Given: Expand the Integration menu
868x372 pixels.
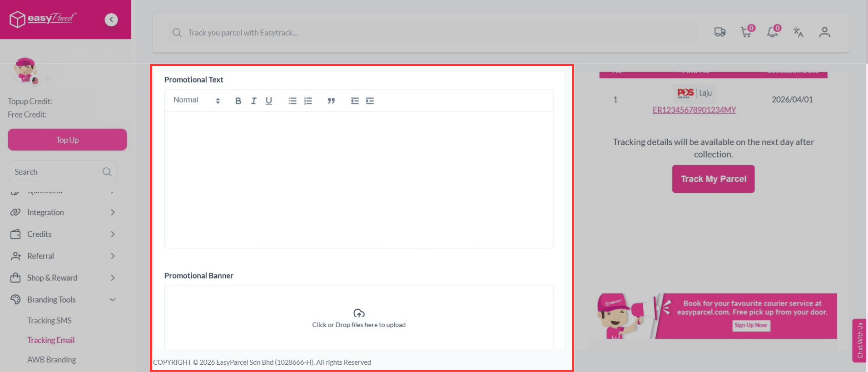Looking at the screenshot, I should (63, 212).
